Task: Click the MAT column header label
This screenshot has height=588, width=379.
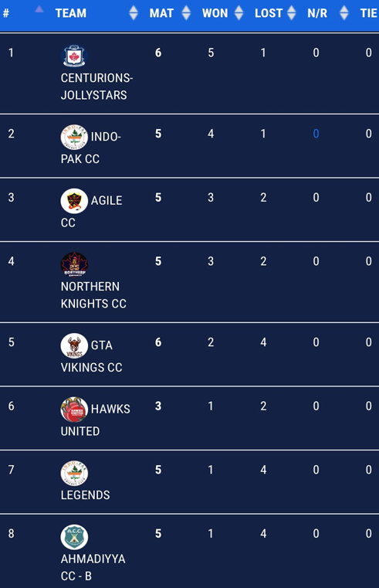Action: [x=161, y=13]
